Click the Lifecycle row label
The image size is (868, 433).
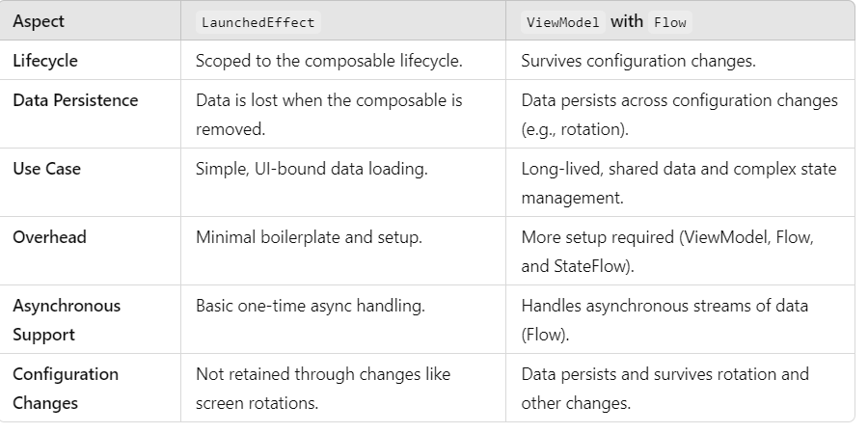[45, 60]
